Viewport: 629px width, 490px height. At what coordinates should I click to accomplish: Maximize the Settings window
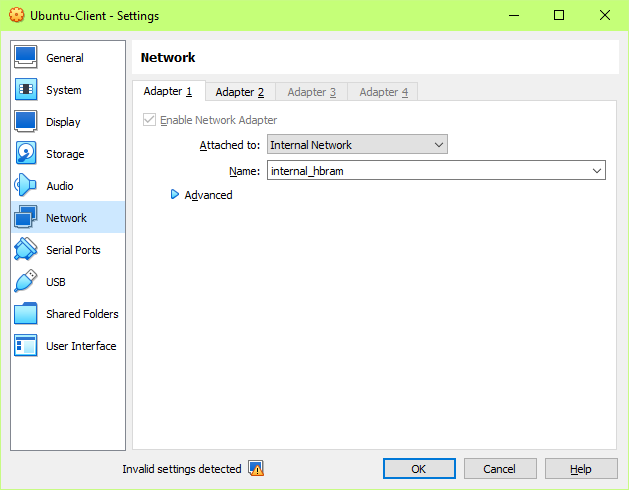click(559, 15)
